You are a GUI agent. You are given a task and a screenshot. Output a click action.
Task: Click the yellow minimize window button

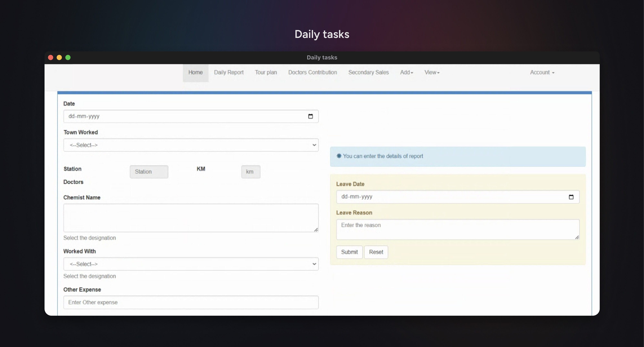tap(59, 57)
